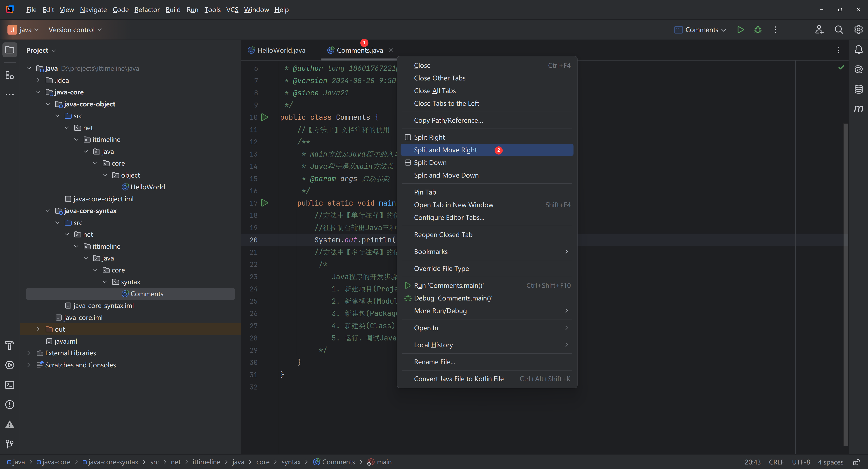Image resolution: width=868 pixels, height=469 pixels.
Task: Click Search Everywhere magnifier icon
Action: [x=839, y=30]
